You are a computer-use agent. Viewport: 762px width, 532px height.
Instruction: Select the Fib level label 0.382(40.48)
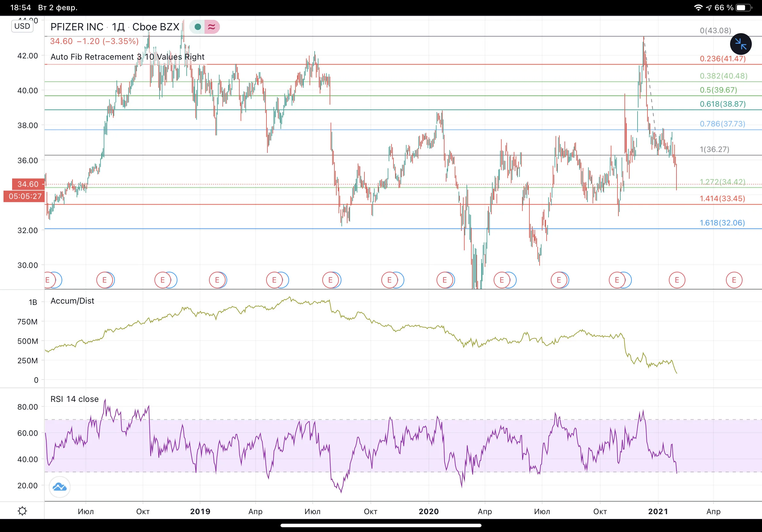tap(723, 76)
